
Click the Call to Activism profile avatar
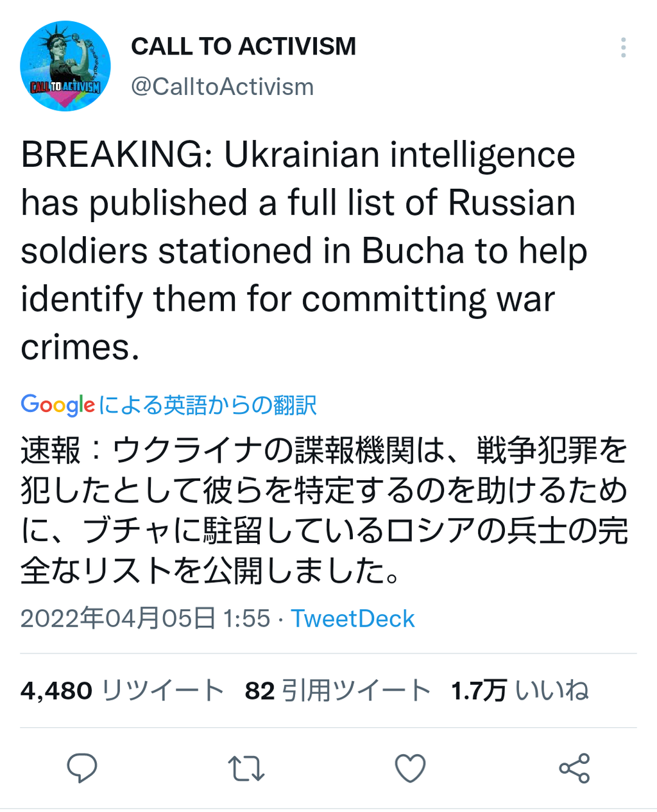65,66
